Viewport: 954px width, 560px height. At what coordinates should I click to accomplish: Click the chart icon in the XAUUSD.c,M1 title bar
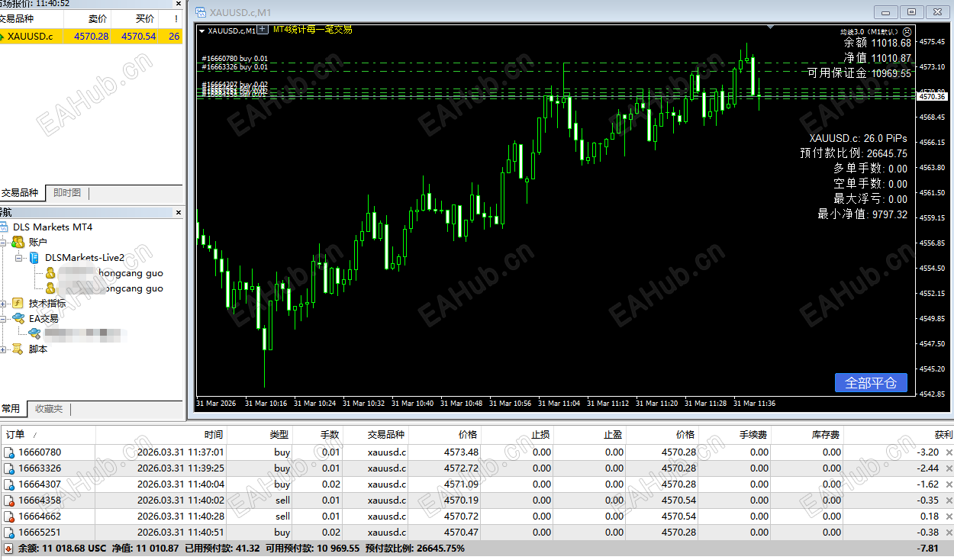point(201,13)
